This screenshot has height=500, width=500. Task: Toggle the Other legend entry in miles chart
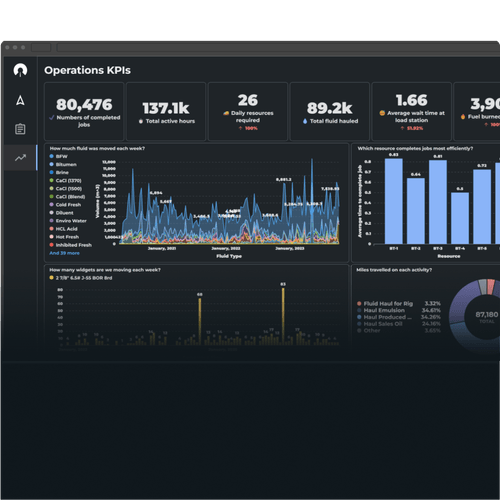[x=399, y=330]
